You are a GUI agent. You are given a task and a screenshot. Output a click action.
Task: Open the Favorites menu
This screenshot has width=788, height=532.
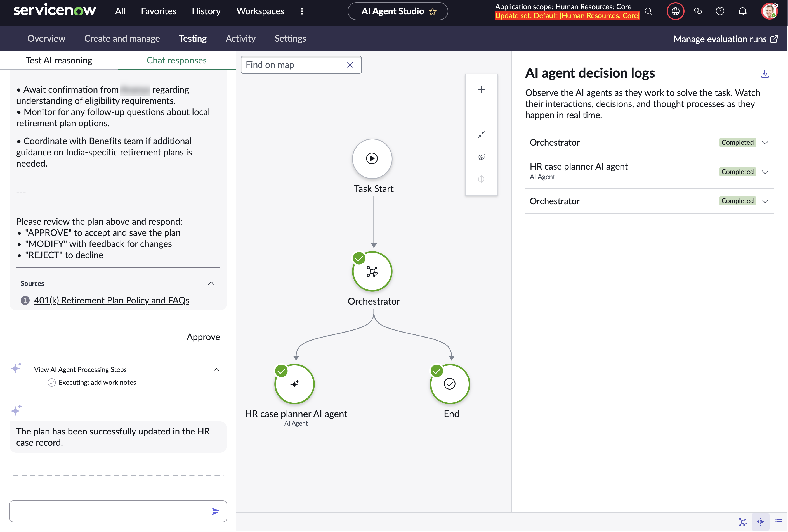[x=158, y=11]
